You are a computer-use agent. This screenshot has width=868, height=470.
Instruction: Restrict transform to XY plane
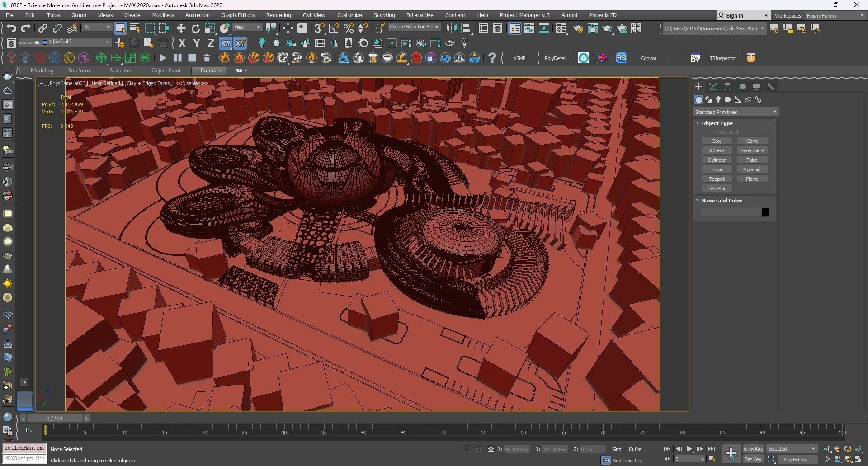[226, 43]
